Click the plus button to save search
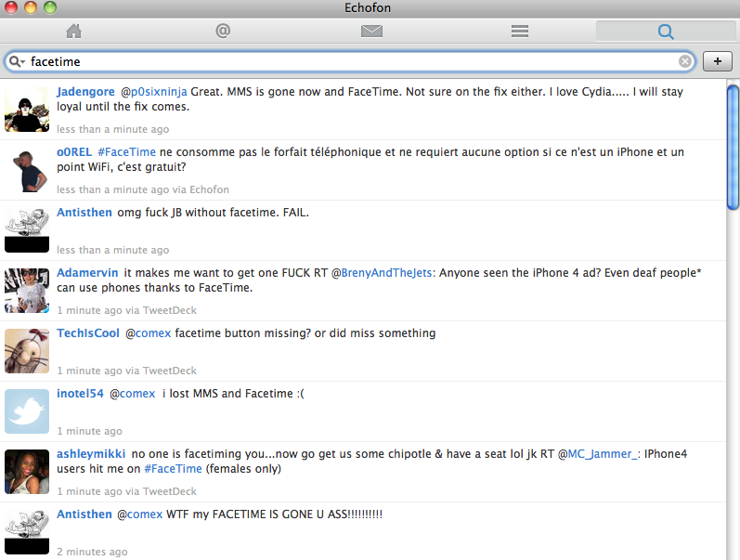Viewport: 740px width, 560px height. [718, 61]
